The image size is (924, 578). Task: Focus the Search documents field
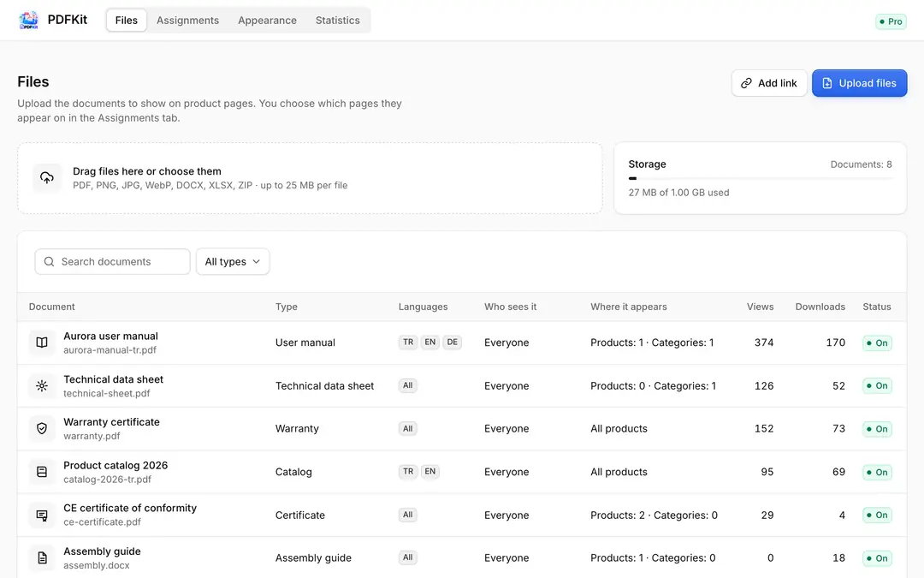[113, 261]
